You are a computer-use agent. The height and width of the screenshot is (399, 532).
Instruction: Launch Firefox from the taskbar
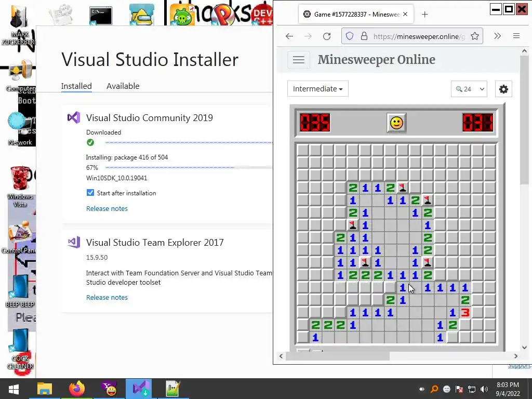pos(77,389)
